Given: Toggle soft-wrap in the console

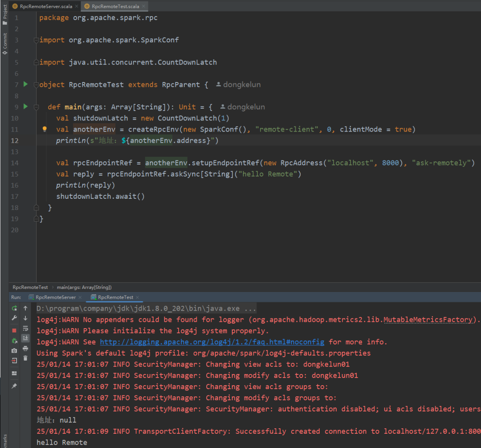Looking at the screenshot, I should click(25, 329).
